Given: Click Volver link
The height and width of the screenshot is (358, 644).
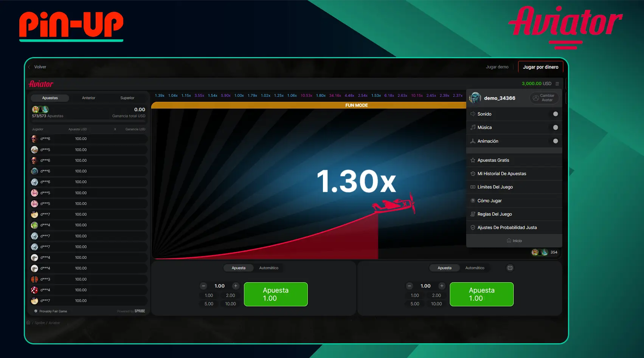Looking at the screenshot, I should click(x=40, y=67).
